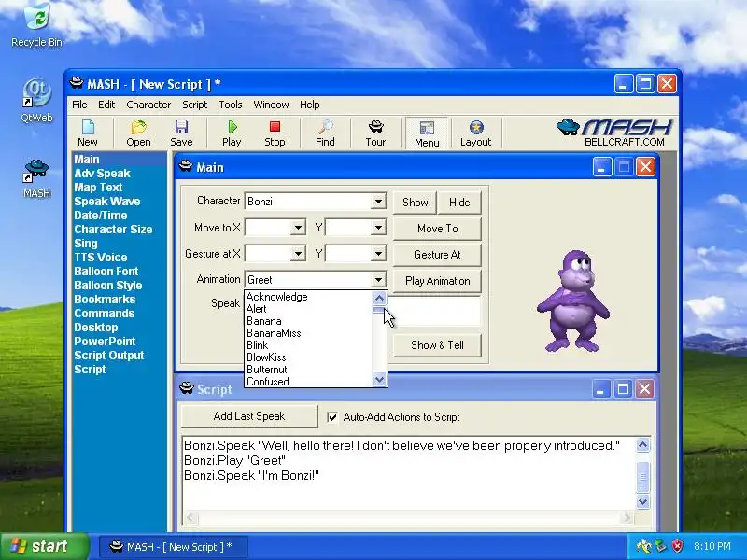Choose Banana from animation list
The height and width of the screenshot is (560, 747).
(308, 321)
